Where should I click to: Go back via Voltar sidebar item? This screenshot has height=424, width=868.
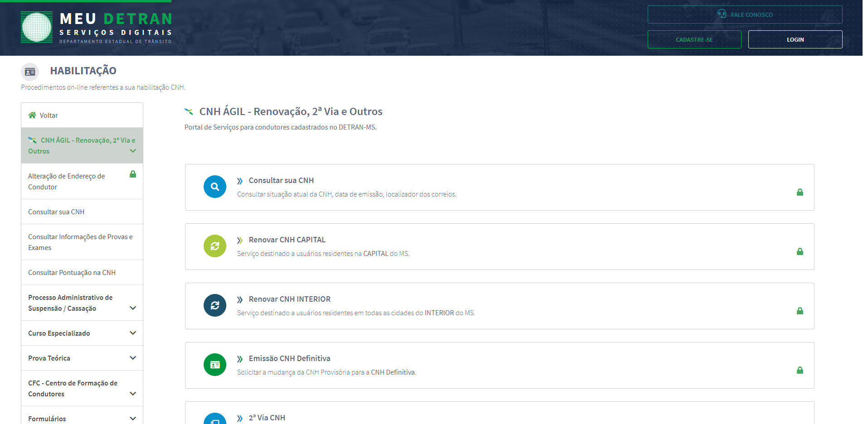[82, 115]
